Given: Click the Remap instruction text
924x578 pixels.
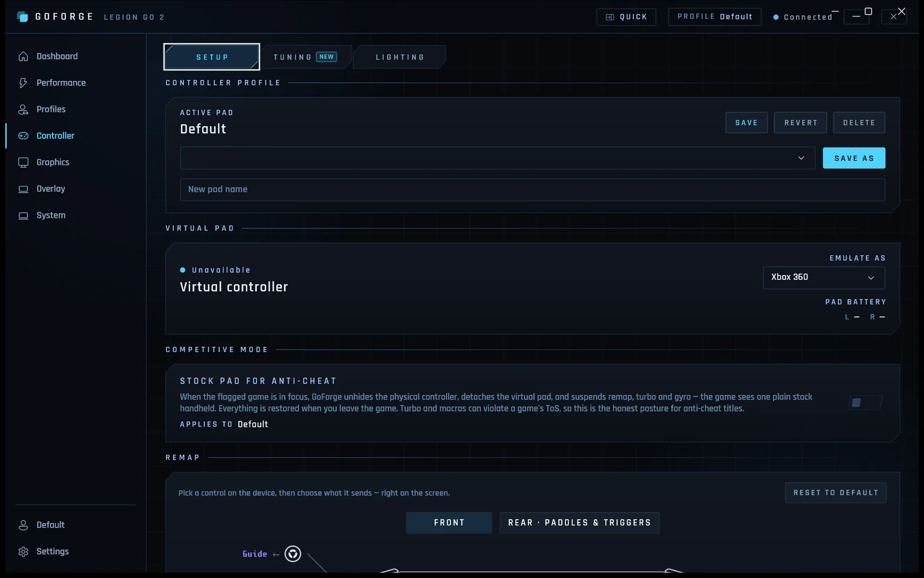Looking at the screenshot, I should coord(314,493).
